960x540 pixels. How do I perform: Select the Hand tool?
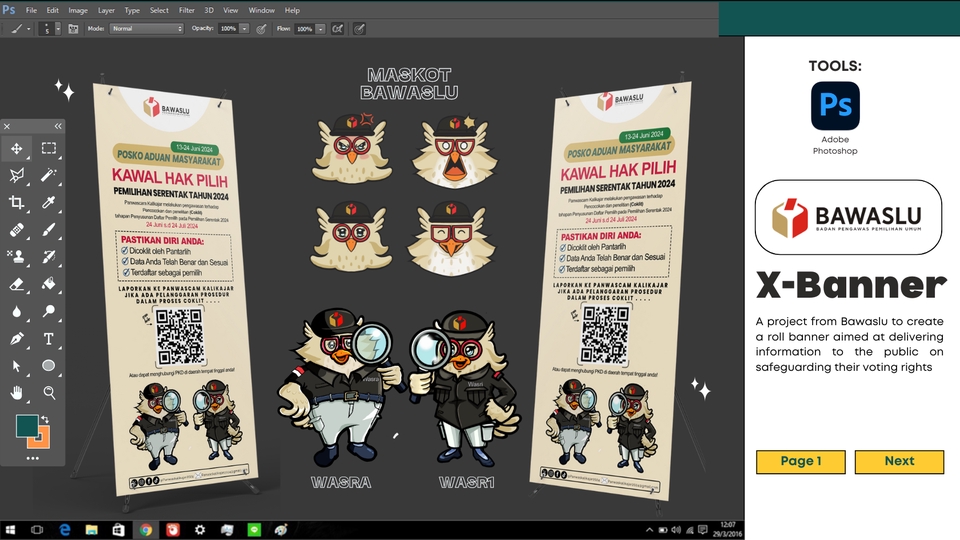(x=17, y=392)
